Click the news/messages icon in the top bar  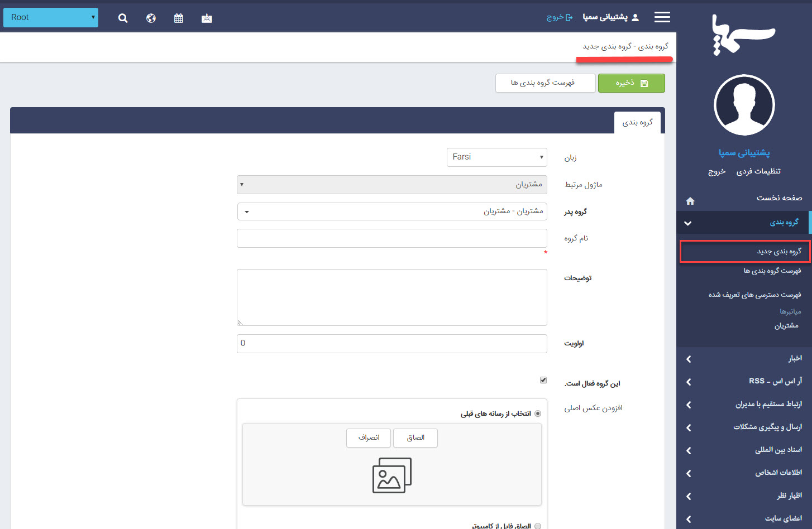[206, 17]
